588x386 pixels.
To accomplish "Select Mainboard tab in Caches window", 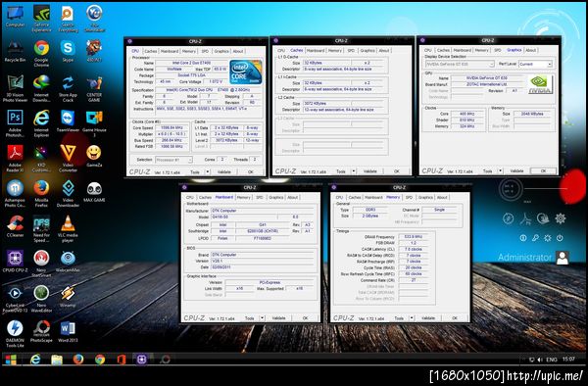I will (x=316, y=50).
